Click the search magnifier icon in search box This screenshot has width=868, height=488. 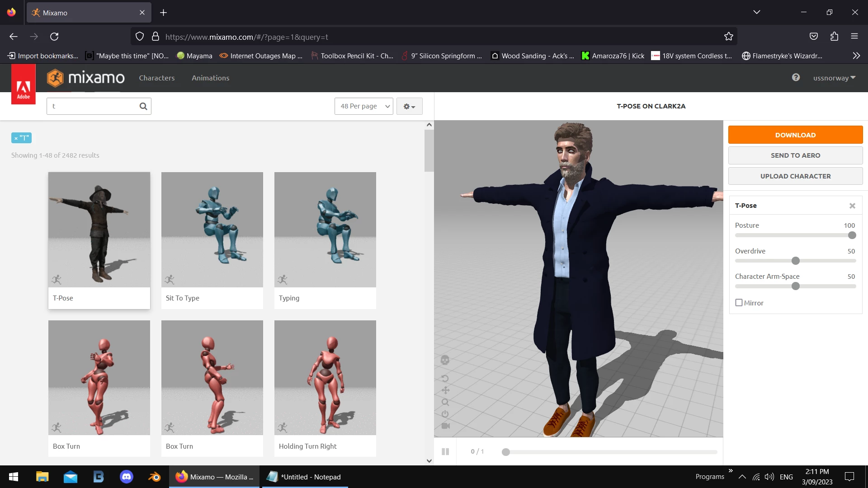click(143, 106)
